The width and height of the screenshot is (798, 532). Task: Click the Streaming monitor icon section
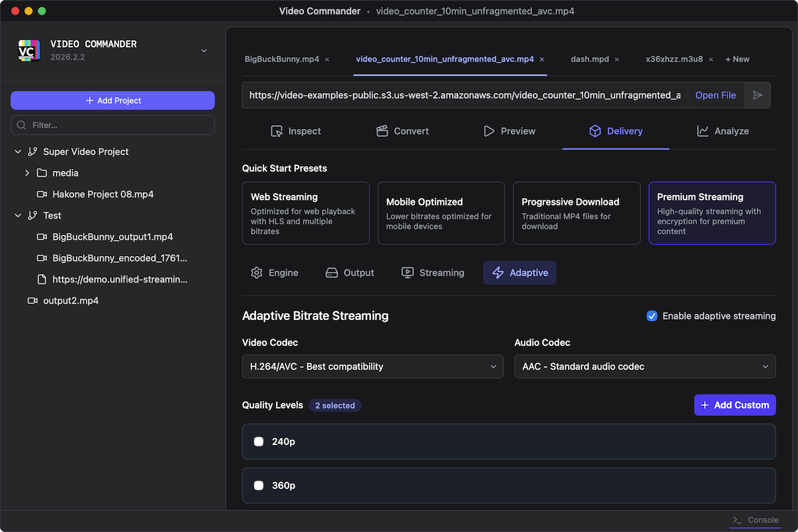[x=432, y=273]
